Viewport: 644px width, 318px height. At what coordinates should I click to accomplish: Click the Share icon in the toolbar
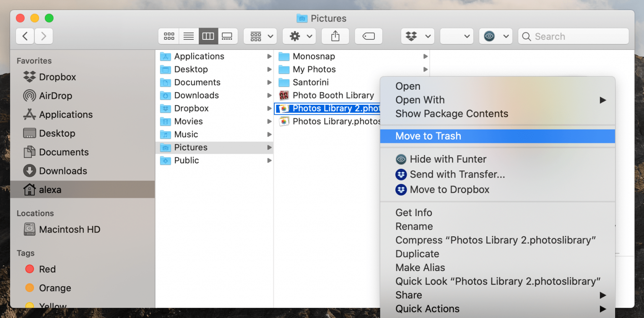point(335,36)
